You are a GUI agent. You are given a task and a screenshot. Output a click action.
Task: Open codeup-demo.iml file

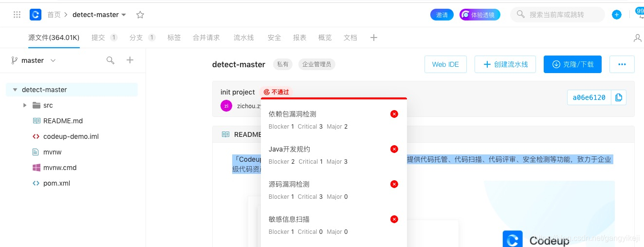(x=71, y=136)
